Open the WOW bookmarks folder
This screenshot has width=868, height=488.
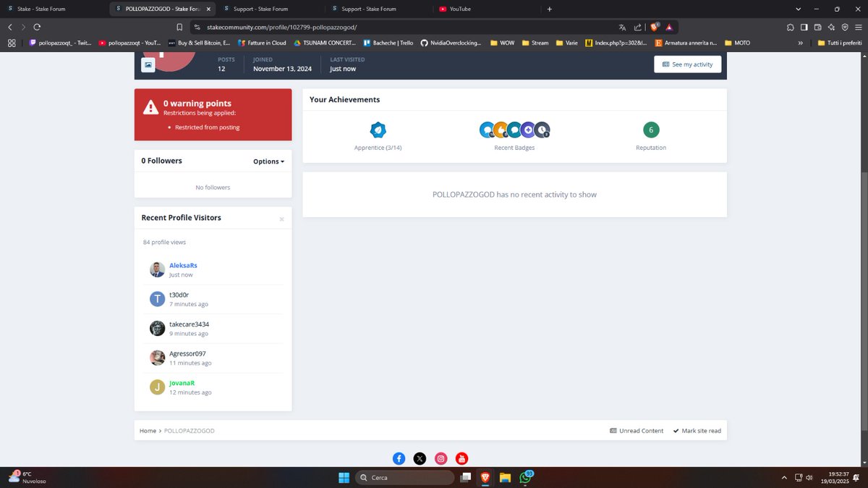502,43
